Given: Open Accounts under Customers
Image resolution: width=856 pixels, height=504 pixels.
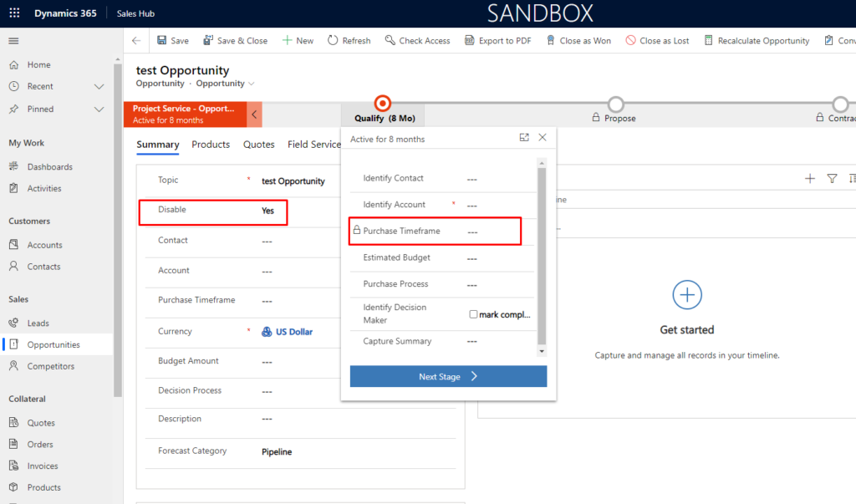Looking at the screenshot, I should tap(45, 245).
